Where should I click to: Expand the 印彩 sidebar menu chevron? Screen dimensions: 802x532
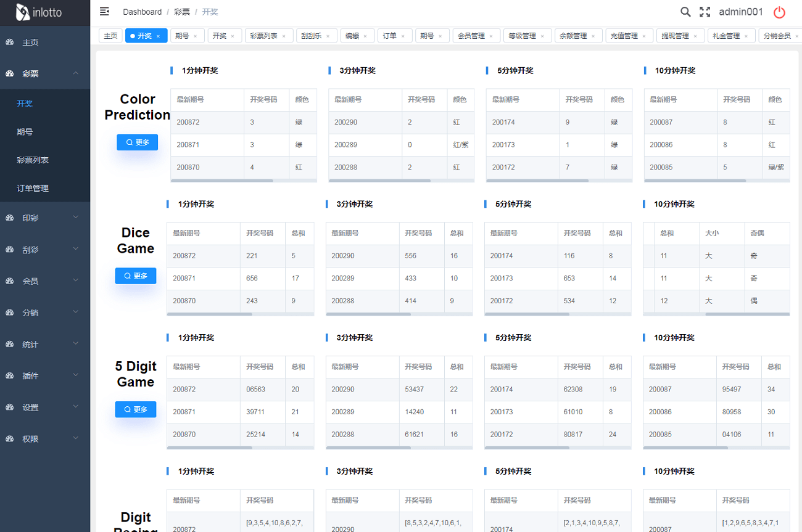coord(75,218)
